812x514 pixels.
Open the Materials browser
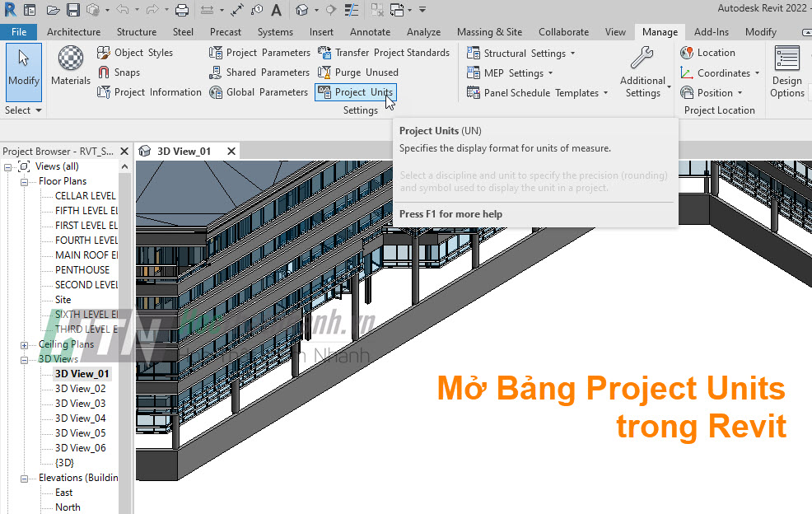click(71, 65)
